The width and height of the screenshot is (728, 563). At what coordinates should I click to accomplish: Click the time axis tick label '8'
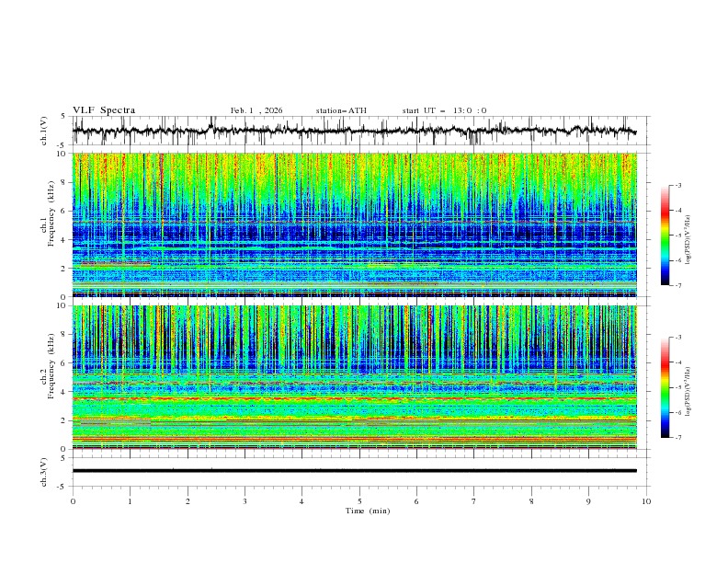[x=531, y=501]
